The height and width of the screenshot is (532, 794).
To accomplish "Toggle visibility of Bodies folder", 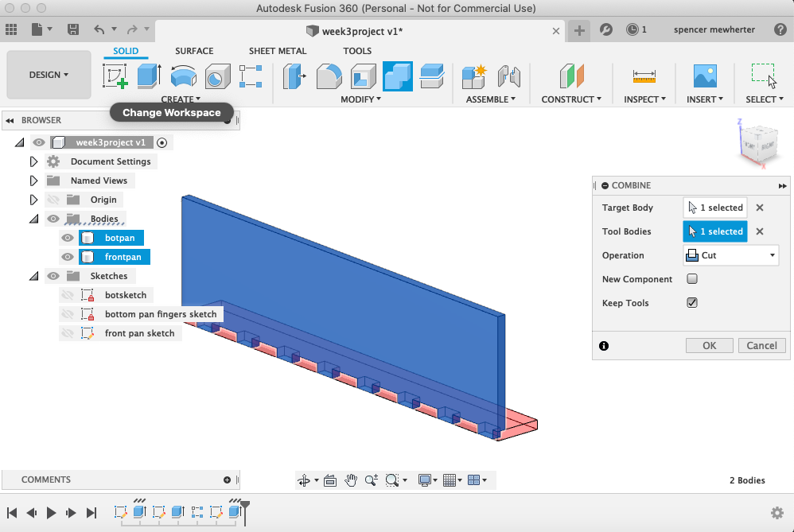I will click(x=53, y=219).
